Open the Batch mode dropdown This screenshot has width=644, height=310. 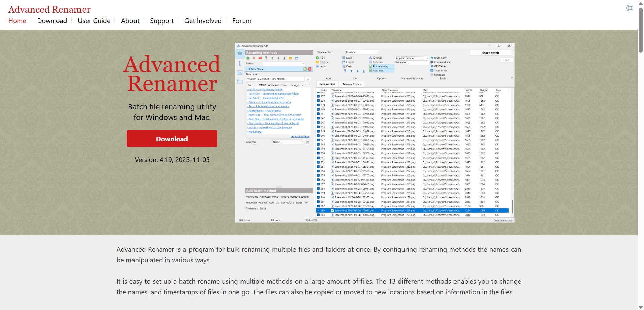tap(362, 52)
